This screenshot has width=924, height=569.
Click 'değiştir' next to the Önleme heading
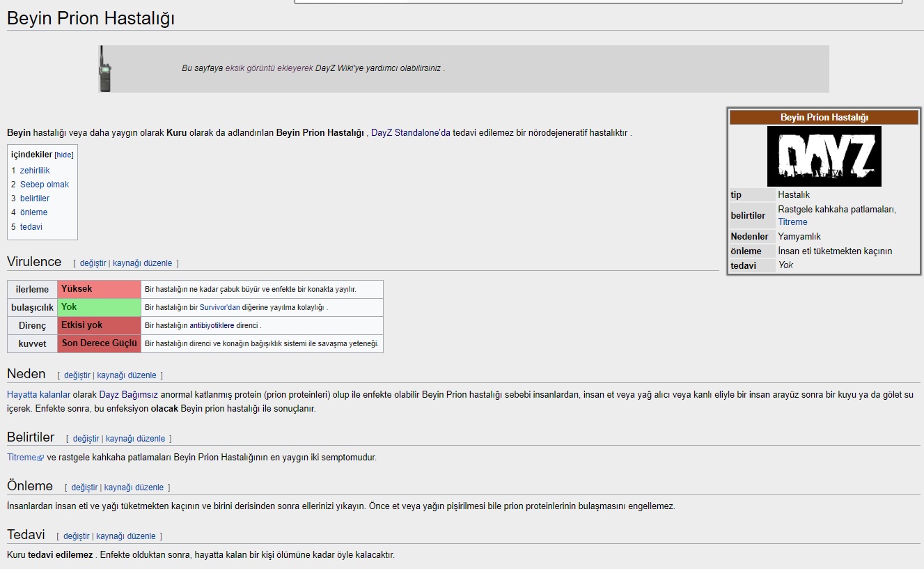[85, 488]
